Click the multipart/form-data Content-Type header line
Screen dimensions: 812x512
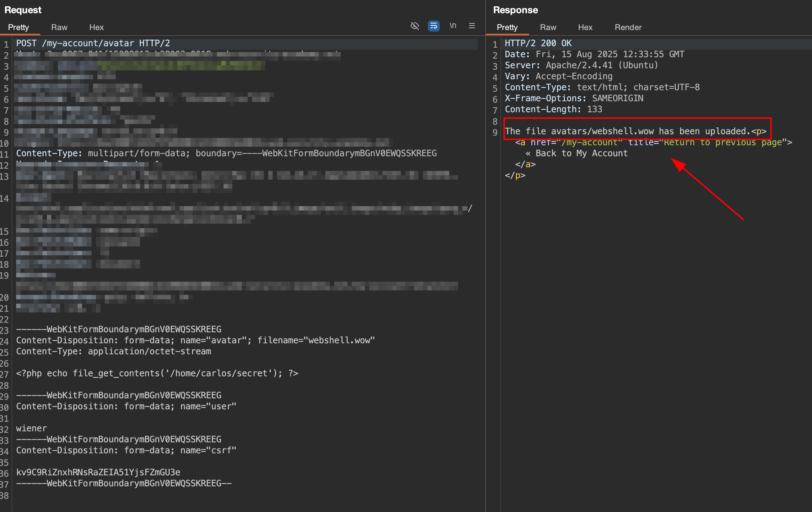click(x=226, y=153)
